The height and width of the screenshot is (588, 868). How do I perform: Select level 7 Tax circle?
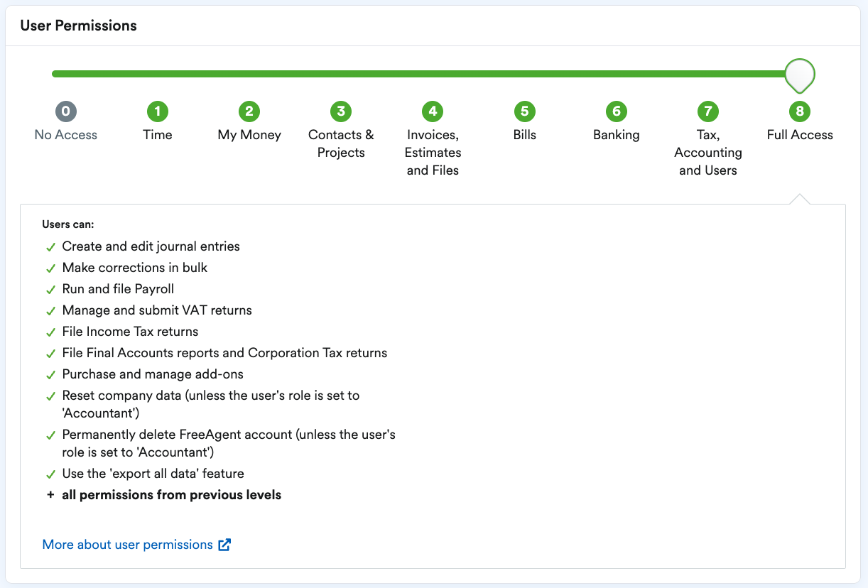pos(708,111)
